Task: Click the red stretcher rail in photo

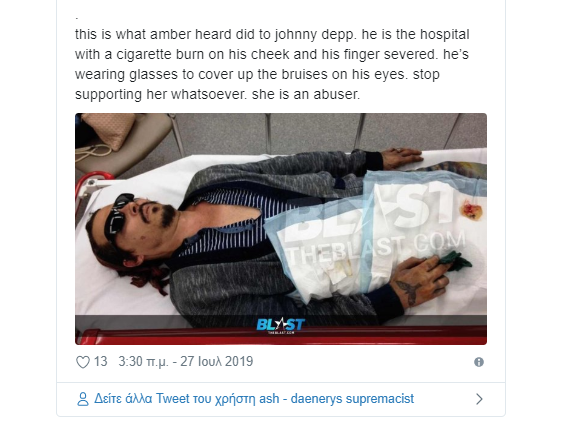Action: pyautogui.click(x=280, y=336)
